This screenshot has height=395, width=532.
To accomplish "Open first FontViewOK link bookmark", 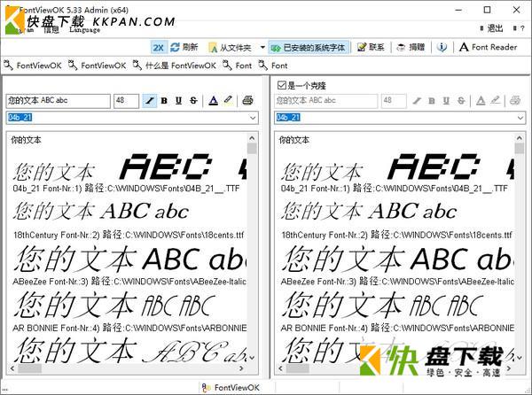I will click(x=33, y=66).
